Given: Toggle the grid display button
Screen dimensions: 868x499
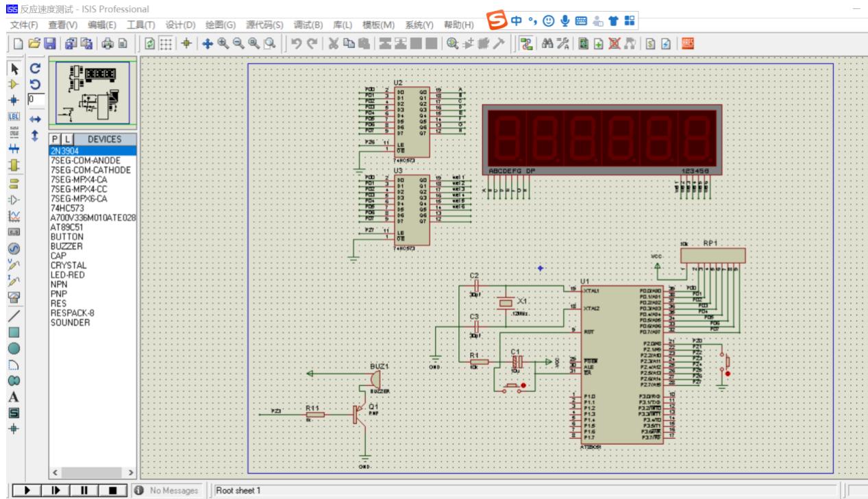Looking at the screenshot, I should pos(166,43).
